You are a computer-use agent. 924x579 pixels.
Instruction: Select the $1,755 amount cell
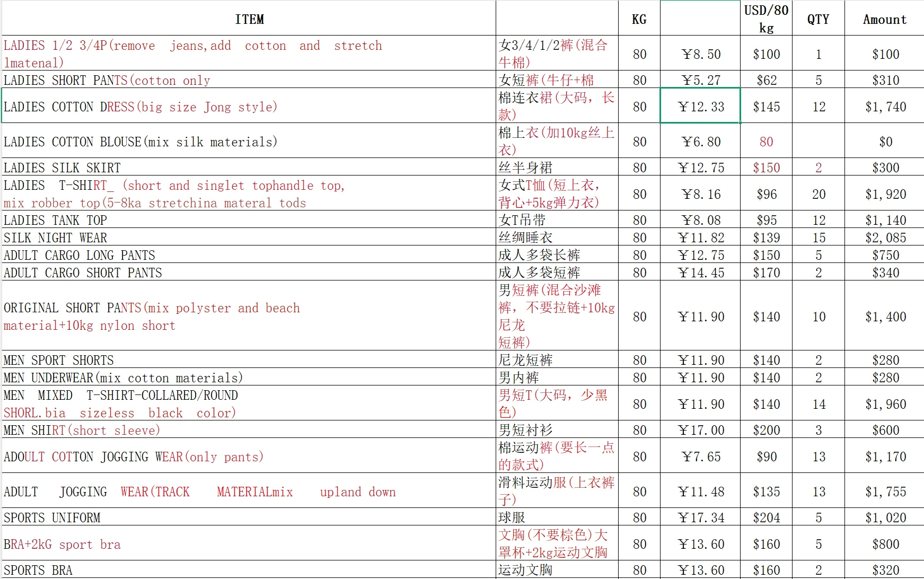(x=884, y=491)
